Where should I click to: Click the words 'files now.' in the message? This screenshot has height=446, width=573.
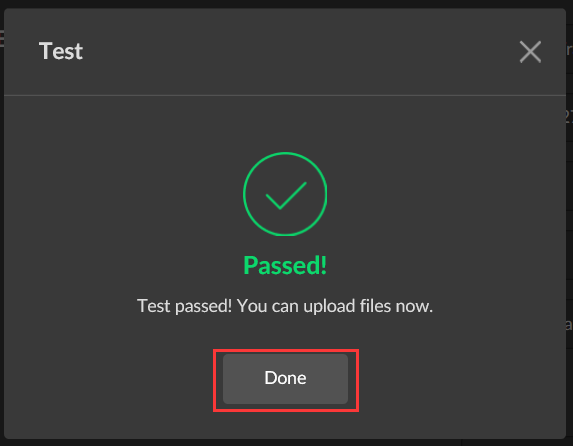click(x=396, y=306)
